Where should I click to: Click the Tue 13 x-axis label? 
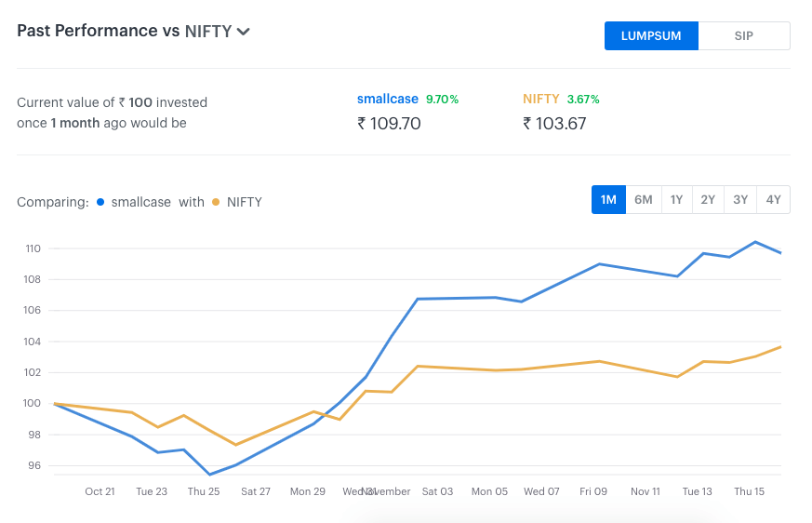pyautogui.click(x=697, y=491)
